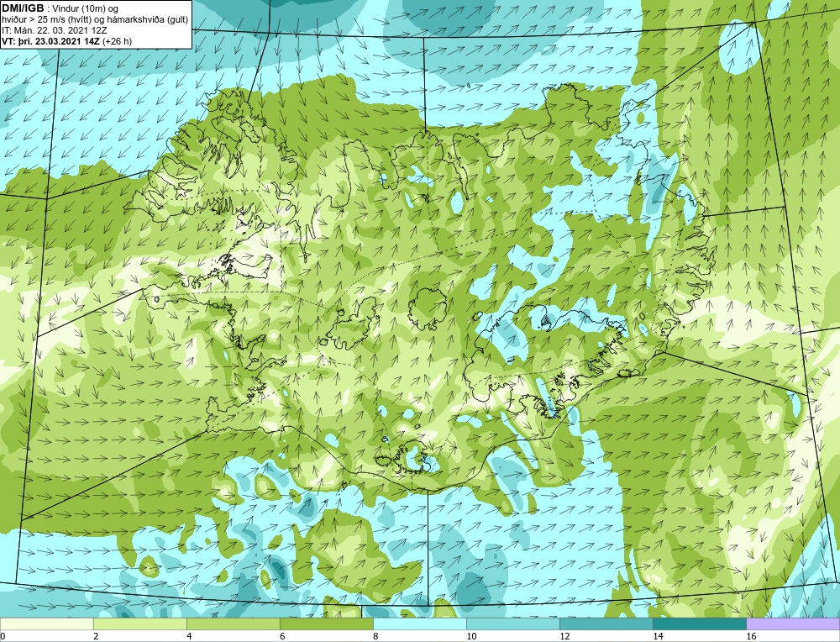Click the legend scale label '6'
840x642 pixels.
point(282,636)
